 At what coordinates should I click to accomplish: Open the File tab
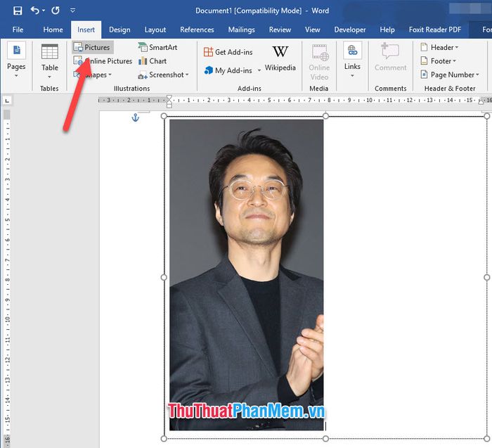[18, 30]
